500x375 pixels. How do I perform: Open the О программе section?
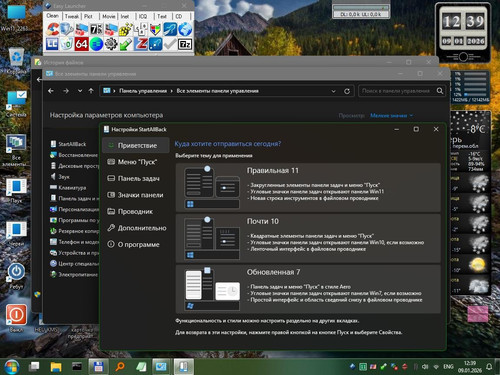tap(136, 245)
